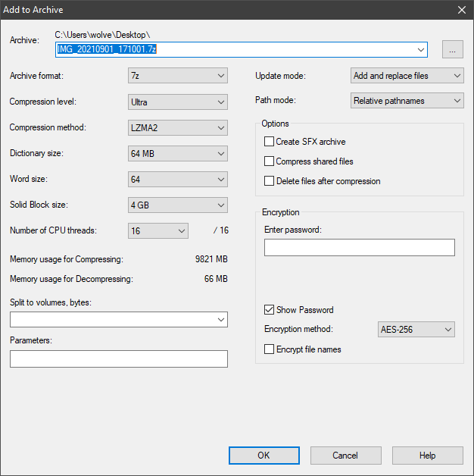Click into the Enter password field

click(x=360, y=247)
